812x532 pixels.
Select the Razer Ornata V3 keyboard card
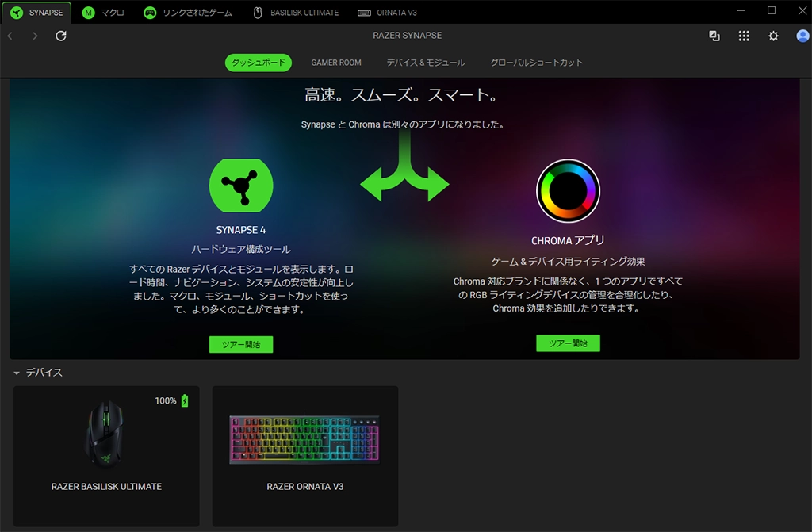tap(305, 456)
